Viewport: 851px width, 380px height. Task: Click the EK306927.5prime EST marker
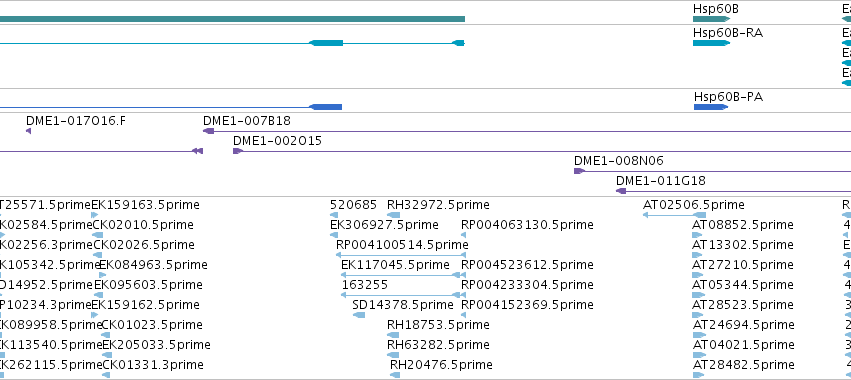334,235
